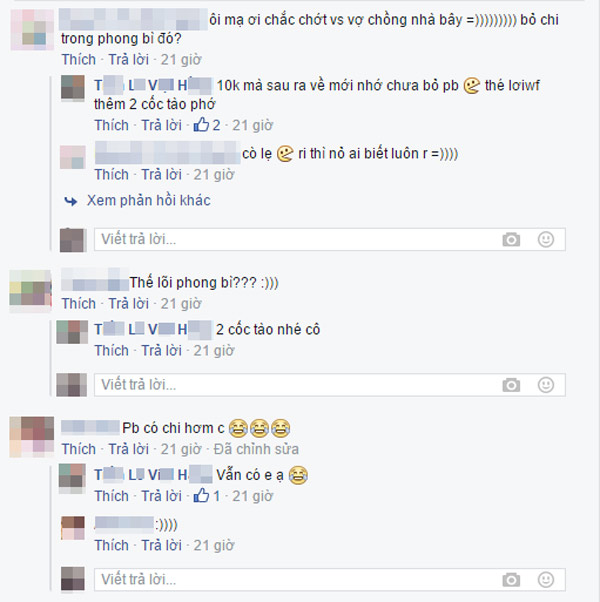600x602 pixels.
Task: Open emoji picker in first reply box
Action: pos(545,240)
